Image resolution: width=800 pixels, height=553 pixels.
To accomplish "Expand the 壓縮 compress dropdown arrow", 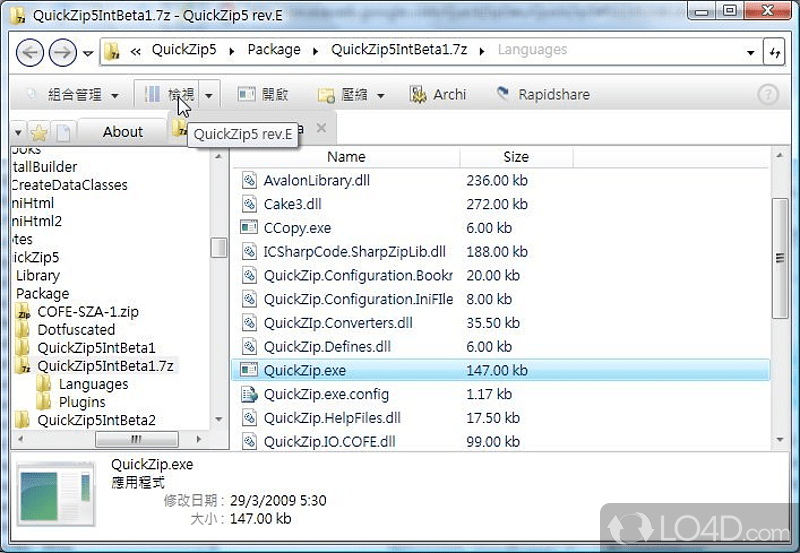I will tap(381, 95).
